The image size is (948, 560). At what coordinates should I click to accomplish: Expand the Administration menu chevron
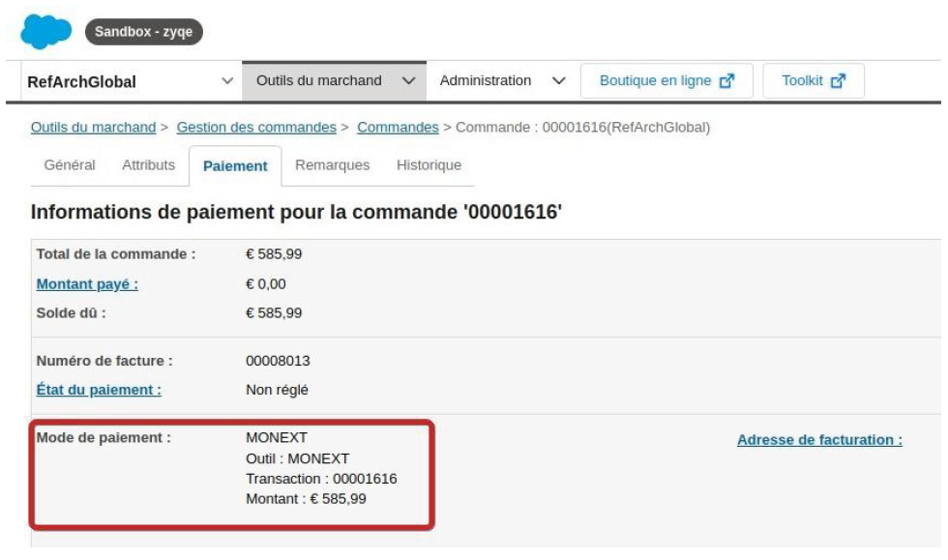pos(559,80)
